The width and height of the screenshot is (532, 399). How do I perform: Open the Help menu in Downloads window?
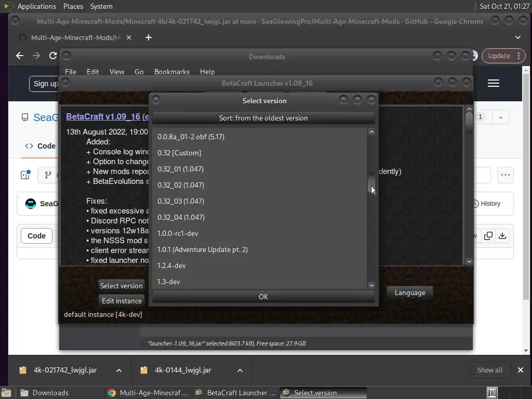click(207, 72)
